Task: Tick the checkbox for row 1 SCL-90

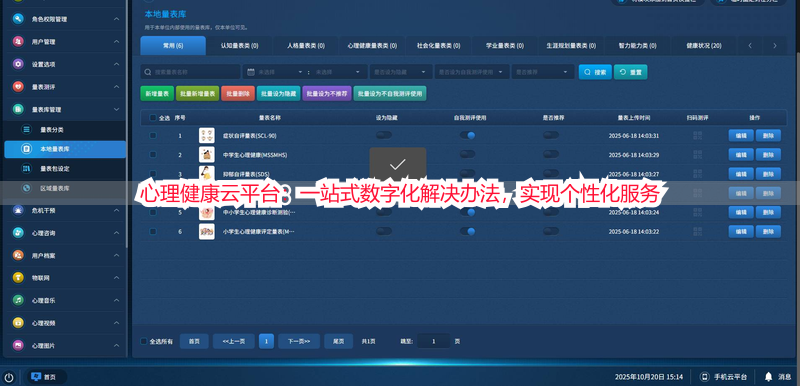Action: (x=153, y=136)
